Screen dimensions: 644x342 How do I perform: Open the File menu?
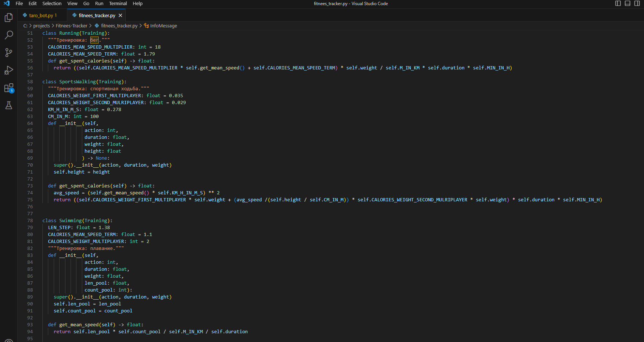coord(19,3)
